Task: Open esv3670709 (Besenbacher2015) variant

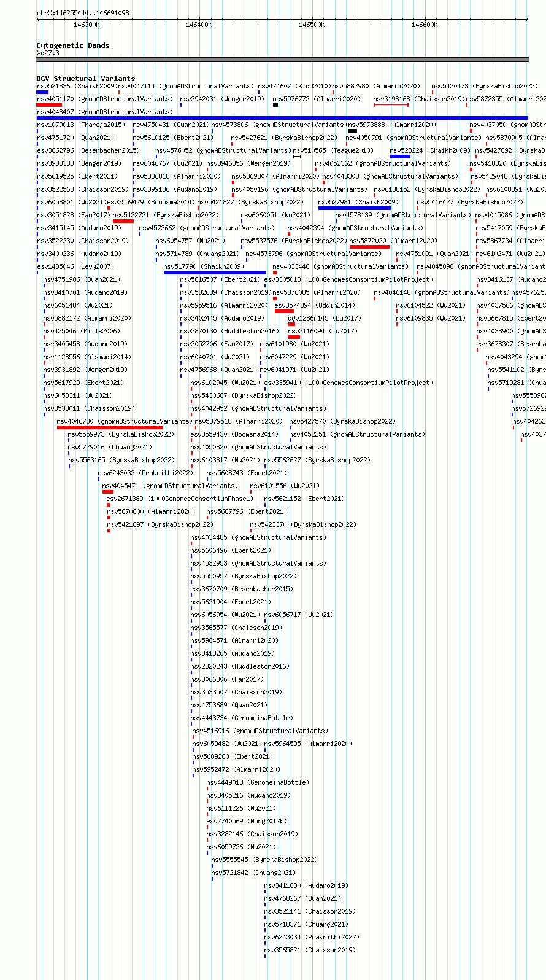Action: [242, 589]
